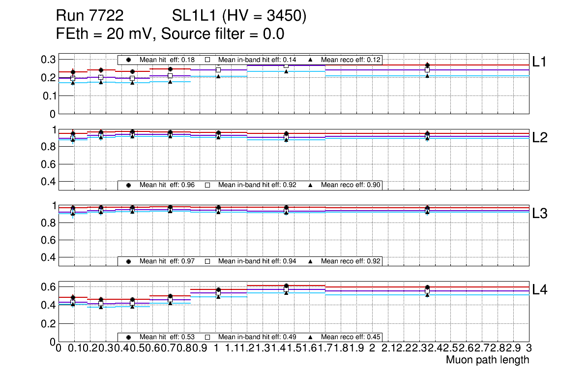Click the filled circle marker in L1 legend

click(x=129, y=60)
